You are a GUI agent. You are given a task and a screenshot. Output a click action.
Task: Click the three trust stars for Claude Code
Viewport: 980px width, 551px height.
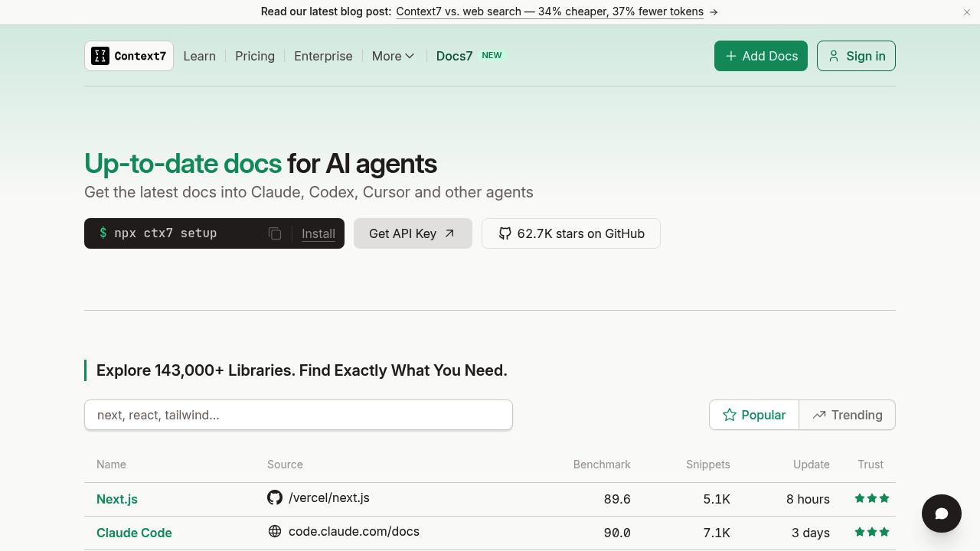pyautogui.click(x=872, y=532)
